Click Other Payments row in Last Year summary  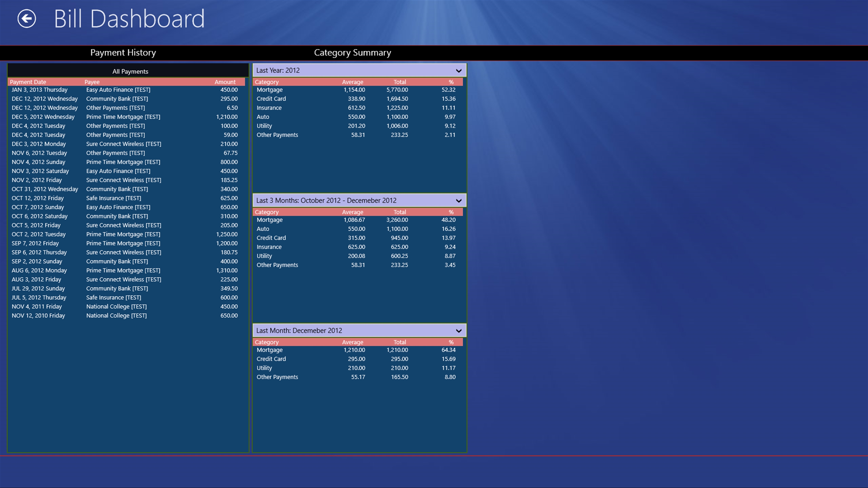tap(356, 135)
